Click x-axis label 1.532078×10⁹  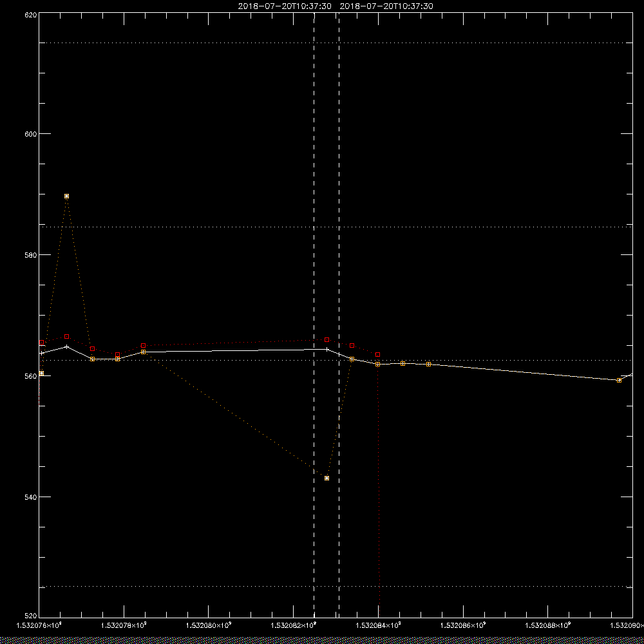point(124,625)
